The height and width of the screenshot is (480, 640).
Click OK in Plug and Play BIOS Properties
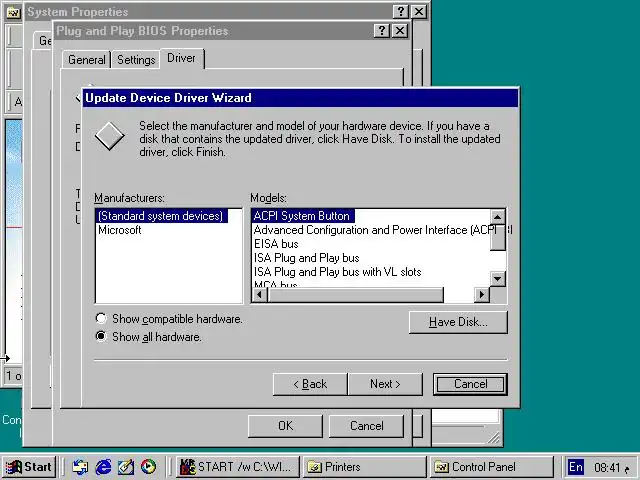coord(285,426)
